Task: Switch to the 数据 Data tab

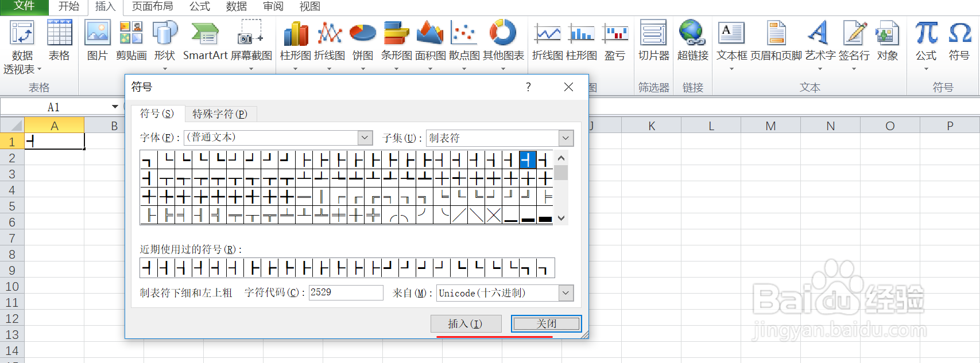Action: (x=237, y=6)
